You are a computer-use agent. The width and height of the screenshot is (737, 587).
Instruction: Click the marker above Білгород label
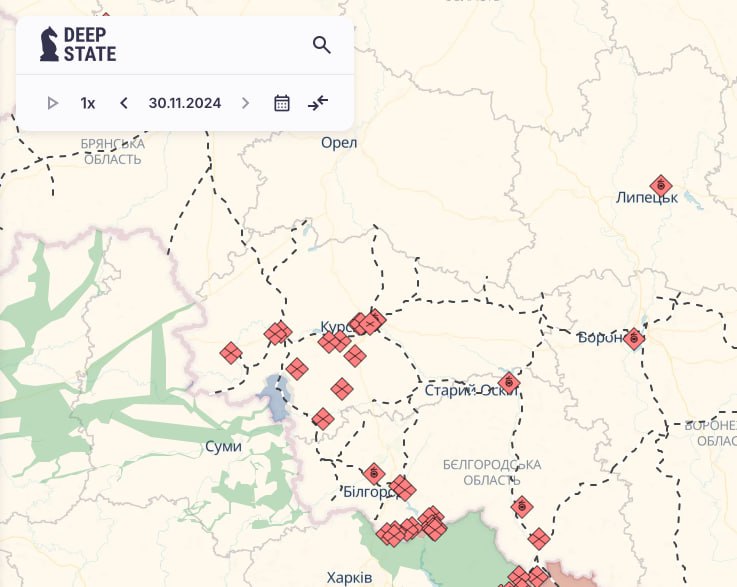click(x=374, y=473)
